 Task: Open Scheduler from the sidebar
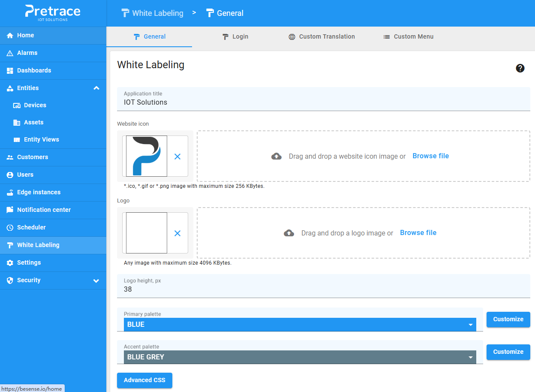(x=53, y=228)
